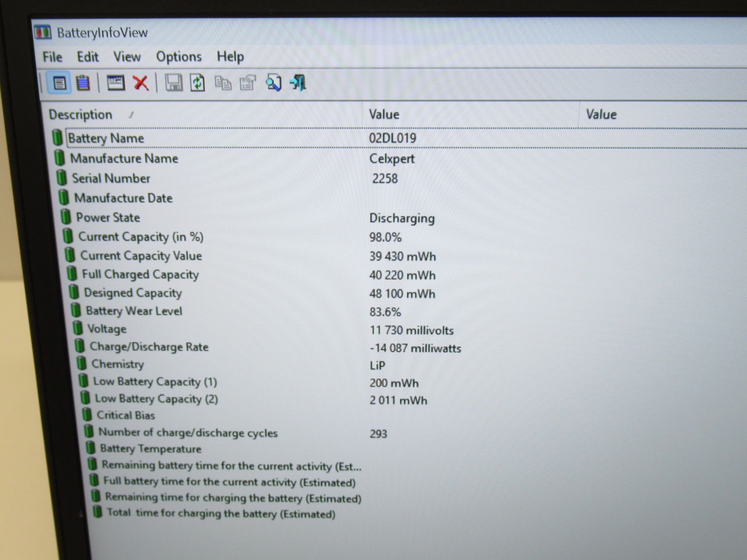This screenshot has height=560, width=747.
Task: Click the Exit door toolbar icon
Action: pos(298,82)
